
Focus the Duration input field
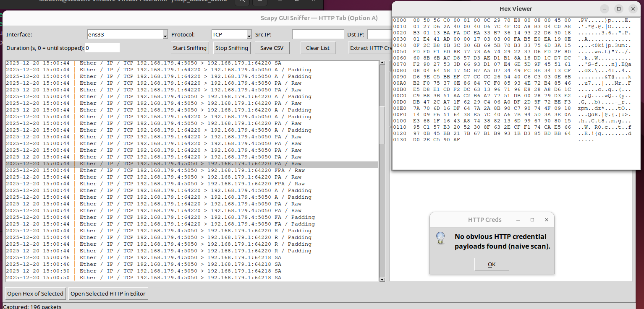[102, 48]
